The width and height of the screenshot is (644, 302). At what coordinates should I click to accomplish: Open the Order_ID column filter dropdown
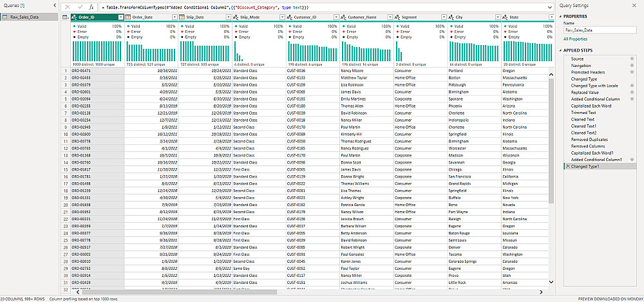(x=120, y=17)
